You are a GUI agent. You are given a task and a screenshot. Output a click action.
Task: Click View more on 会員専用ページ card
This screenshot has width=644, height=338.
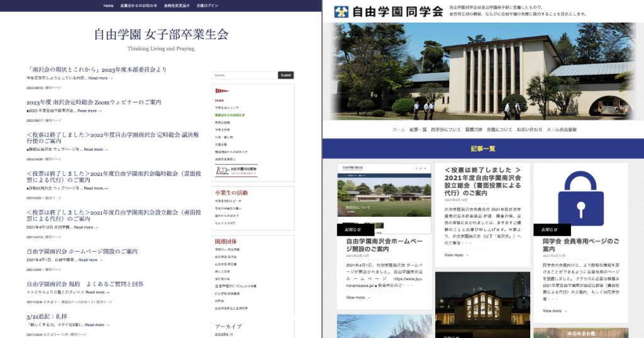(554, 311)
